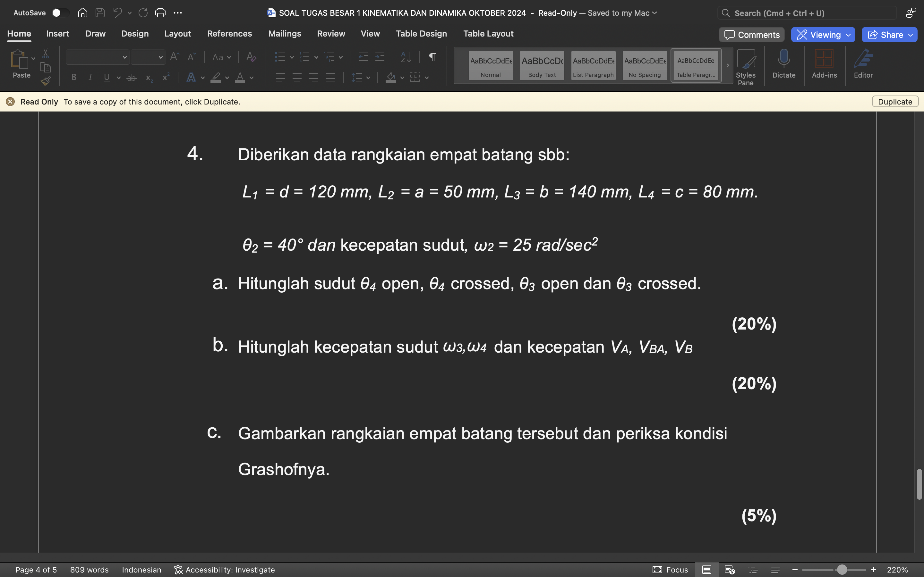The image size is (924, 577).
Task: Click the Duplicate button to save copy
Action: click(894, 102)
